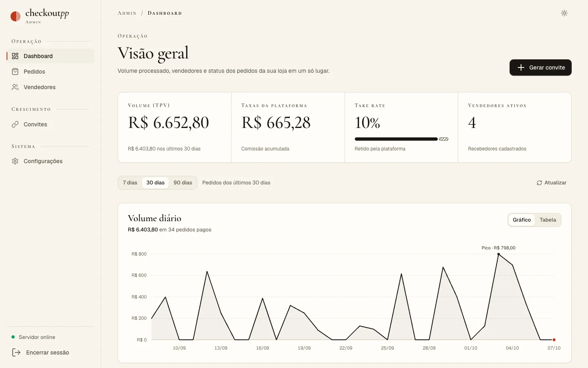Click the Atualizar button
The width and height of the screenshot is (588, 368).
[552, 183]
